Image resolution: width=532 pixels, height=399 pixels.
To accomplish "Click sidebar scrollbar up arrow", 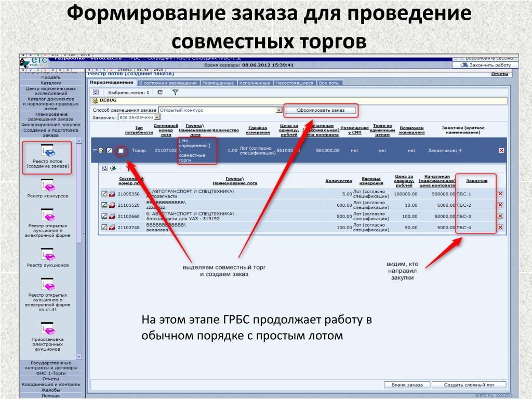I will tap(79, 140).
